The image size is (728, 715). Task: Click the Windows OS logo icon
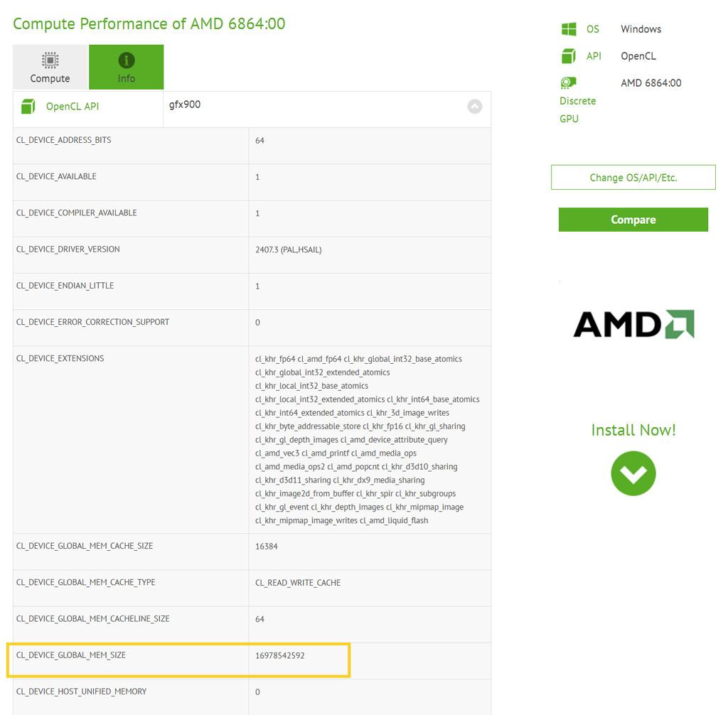coord(569,29)
